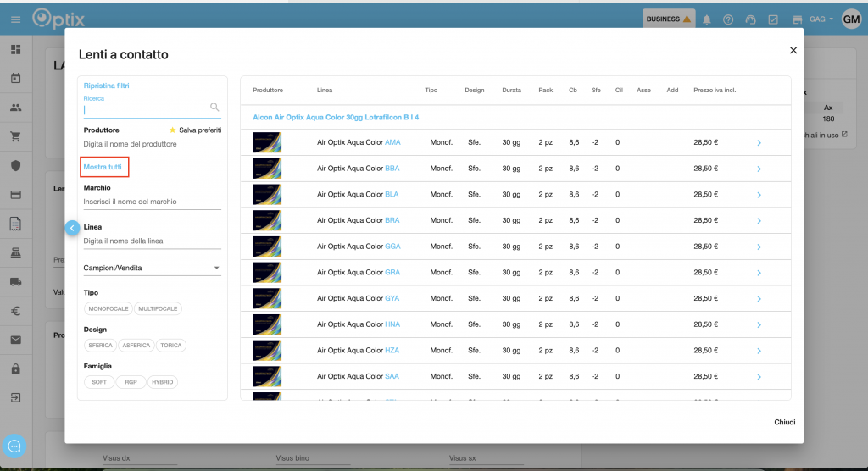
Task: Expand the Campioni/Vendita dropdown
Action: coord(152,268)
